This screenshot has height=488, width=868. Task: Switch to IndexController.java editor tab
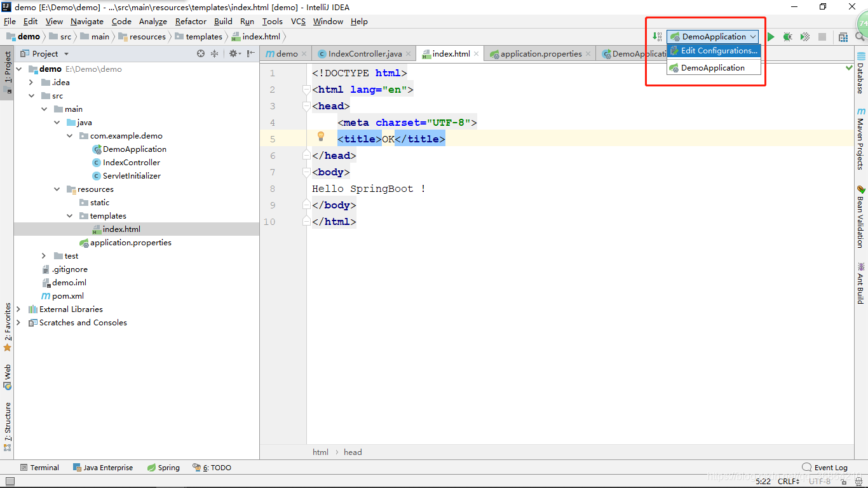pos(365,54)
